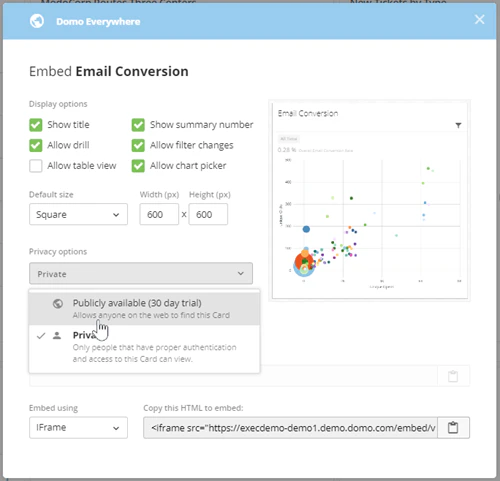Collapse the Privacy options Private dropdown
Screen dimensions: 500x481
(x=141, y=274)
